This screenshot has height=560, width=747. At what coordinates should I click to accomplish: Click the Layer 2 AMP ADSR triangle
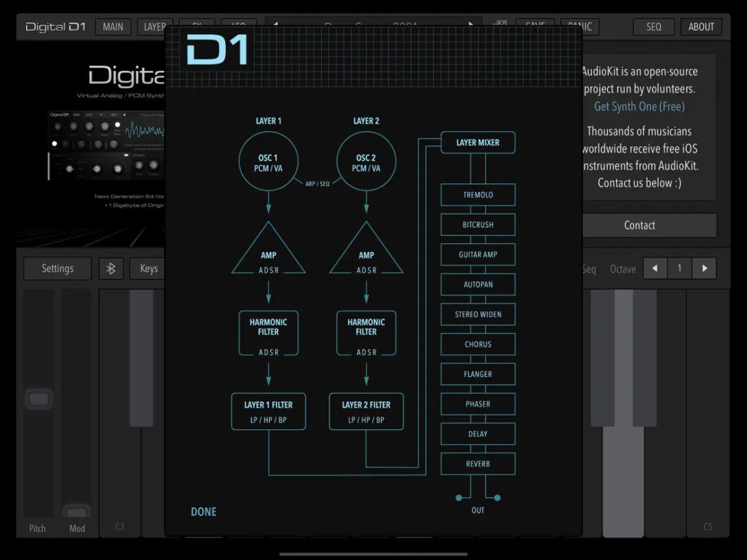click(366, 251)
